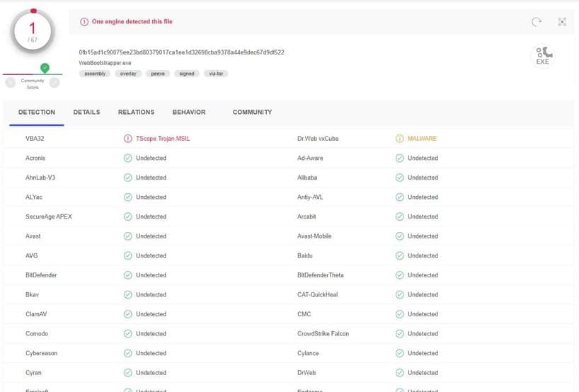Screen dimensions: 579x392
Task: Click the check icon in AVG row
Action: point(128,255)
